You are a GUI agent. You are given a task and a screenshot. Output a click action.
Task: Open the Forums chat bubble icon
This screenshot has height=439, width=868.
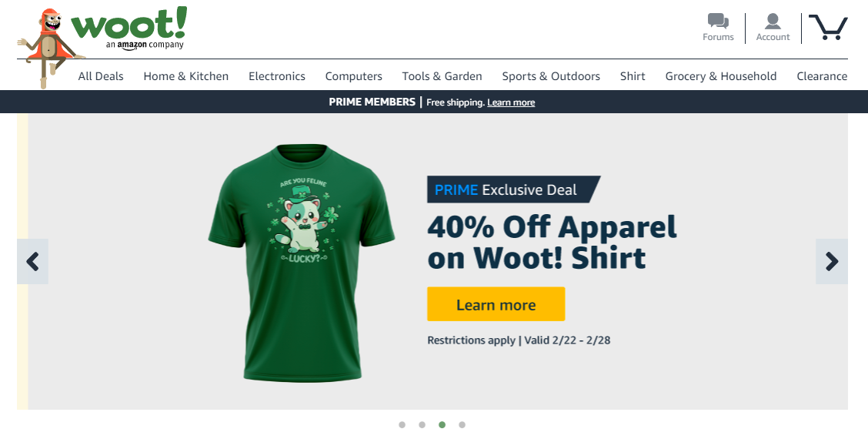point(718,21)
